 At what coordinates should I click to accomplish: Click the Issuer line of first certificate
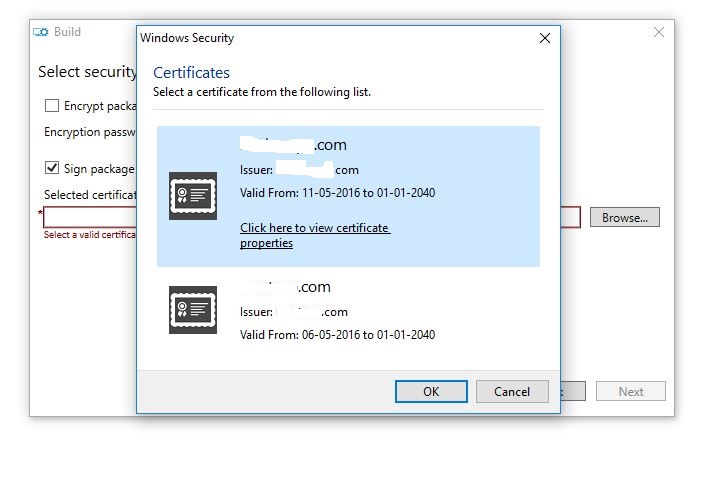[x=299, y=170]
